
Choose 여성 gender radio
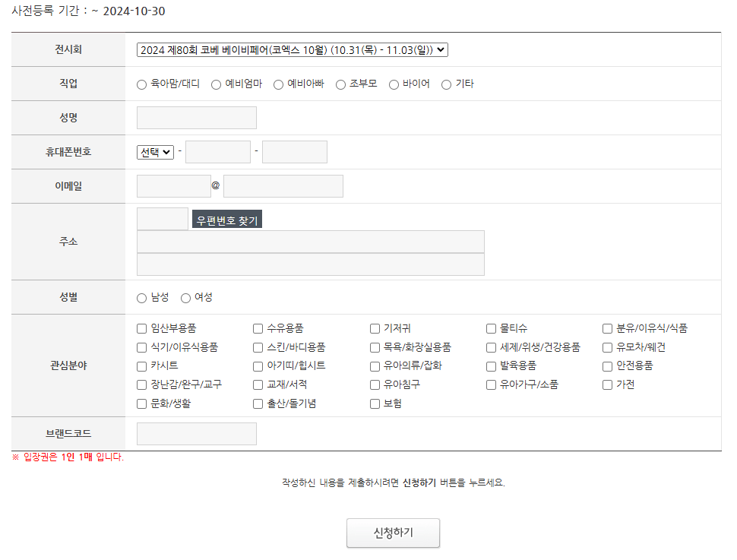point(185,298)
